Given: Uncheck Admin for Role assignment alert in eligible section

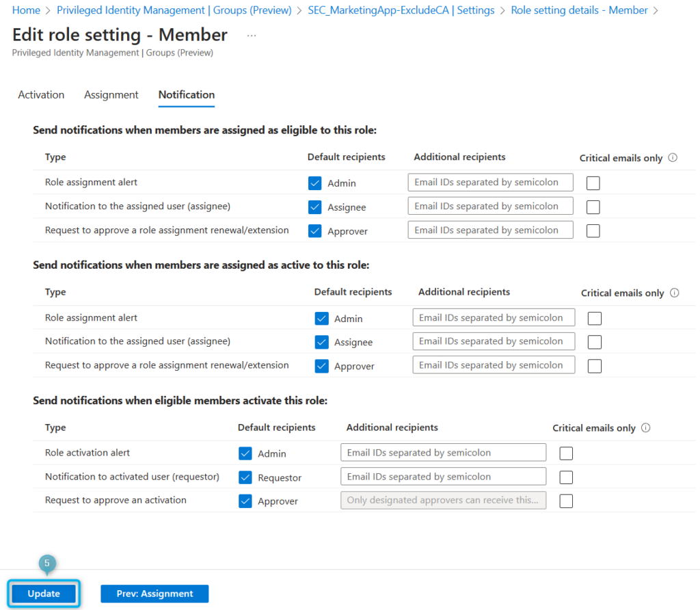Looking at the screenshot, I should click(x=314, y=183).
